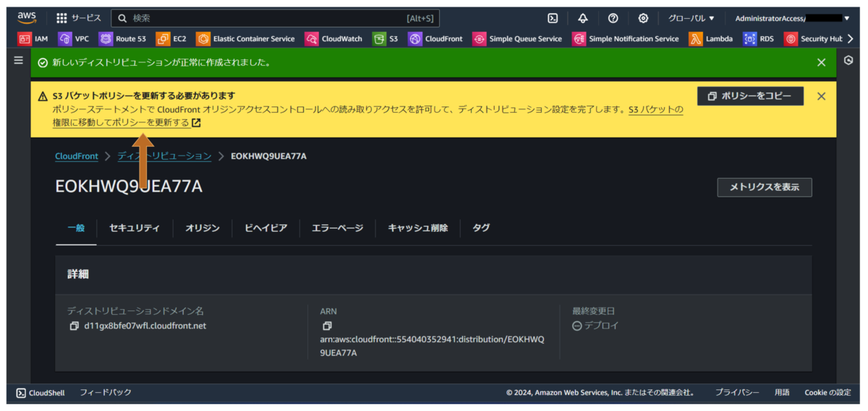Open S3 favorite shortcut
This screenshot has width=868, height=411.
tap(386, 39)
